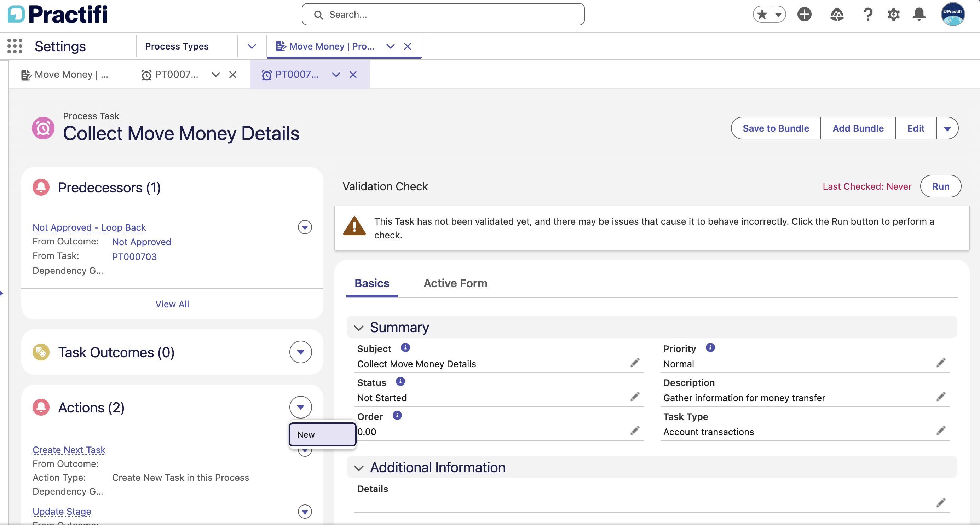Click the Add Bundle button
Screen dimensions: 980x525
(858, 128)
